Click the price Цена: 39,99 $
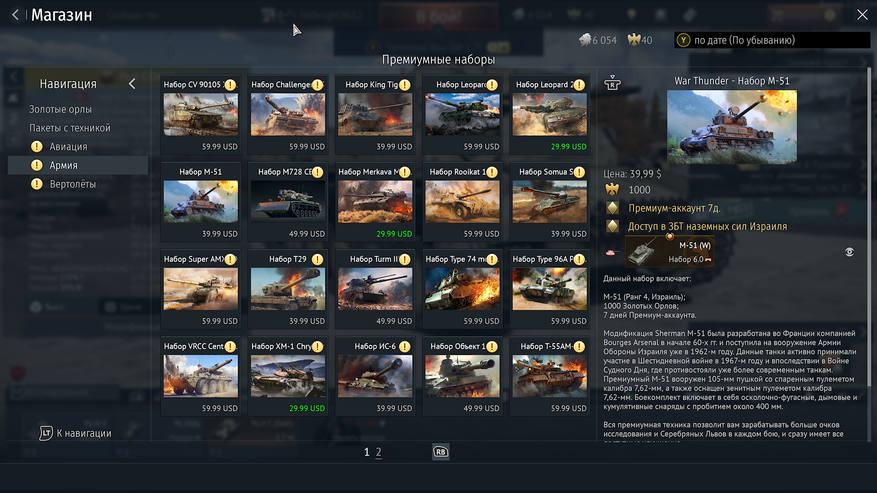The image size is (877, 493). click(x=632, y=174)
